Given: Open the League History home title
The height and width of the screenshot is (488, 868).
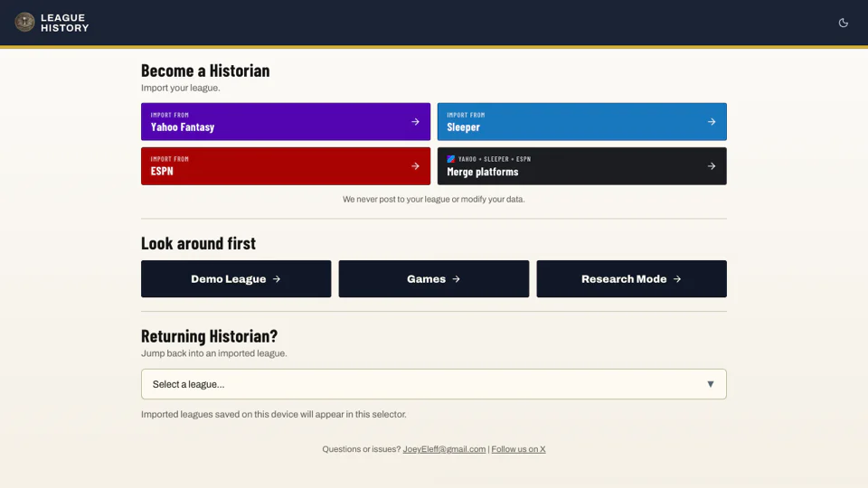Looking at the screenshot, I should click(x=65, y=23).
